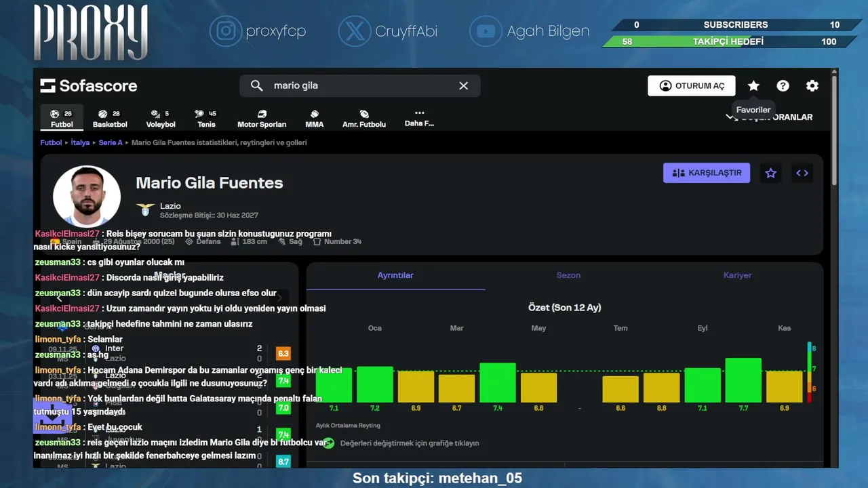Click the KARŞILAŞTIR compare button
Image resolution: width=868 pixels, height=488 pixels.
coord(707,173)
